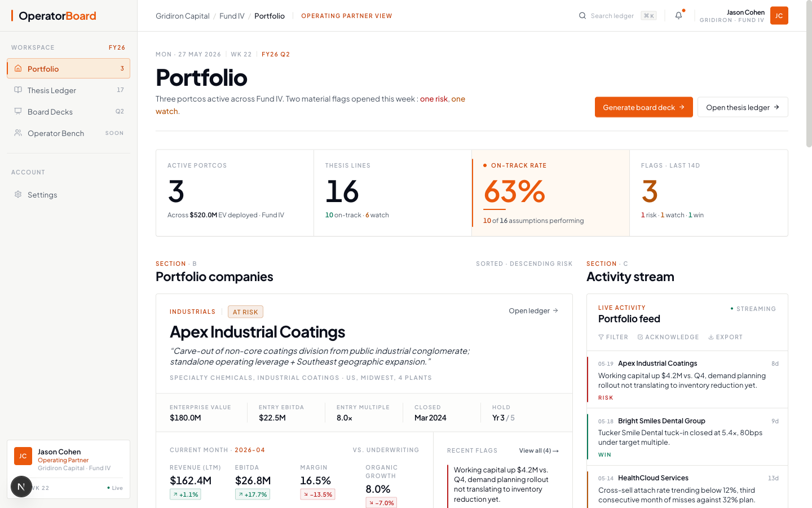The image size is (812, 508).
Task: Click the Flags Last 14D card
Action: click(x=708, y=192)
